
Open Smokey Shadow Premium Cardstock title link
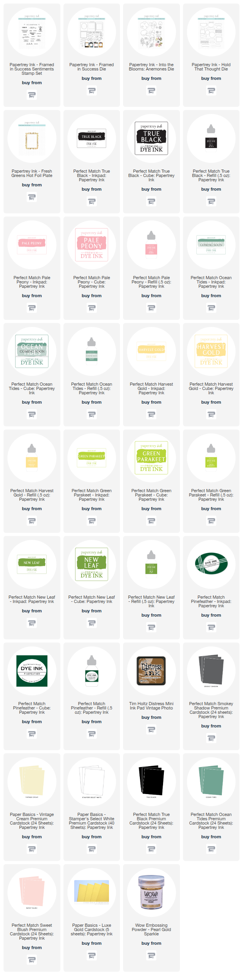[x=211, y=710]
